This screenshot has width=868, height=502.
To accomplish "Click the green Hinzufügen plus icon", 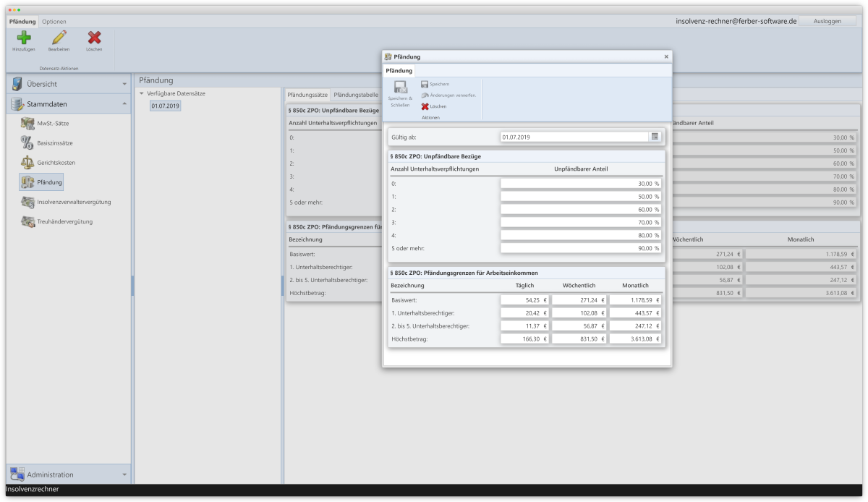I will [24, 38].
